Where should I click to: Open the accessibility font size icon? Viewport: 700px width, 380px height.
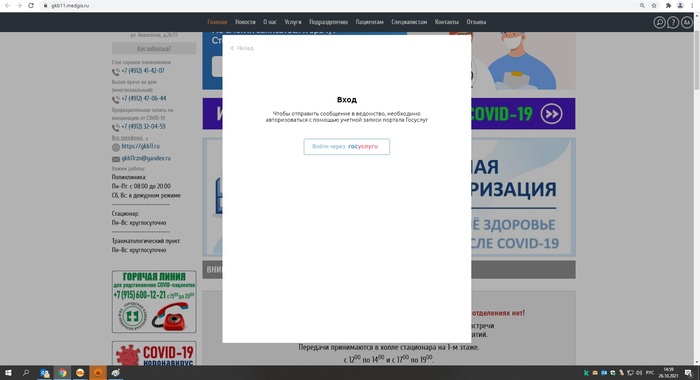[x=687, y=22]
